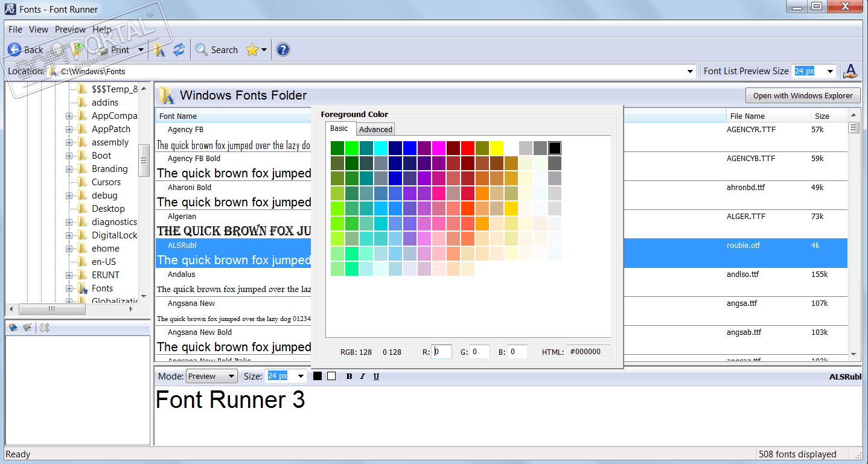Click the yellow favorites star icon
The width and height of the screenshot is (868, 464).
point(252,50)
